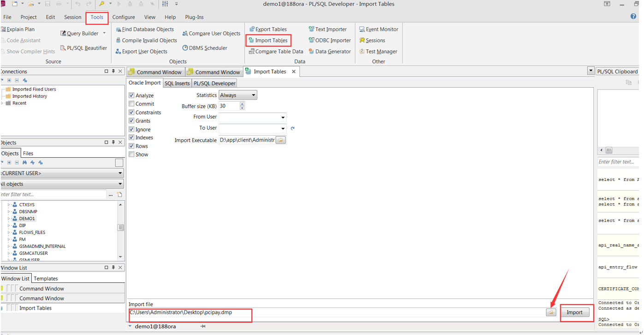Open Import Tables from the Data group
644x335 pixels.
[x=268, y=41]
